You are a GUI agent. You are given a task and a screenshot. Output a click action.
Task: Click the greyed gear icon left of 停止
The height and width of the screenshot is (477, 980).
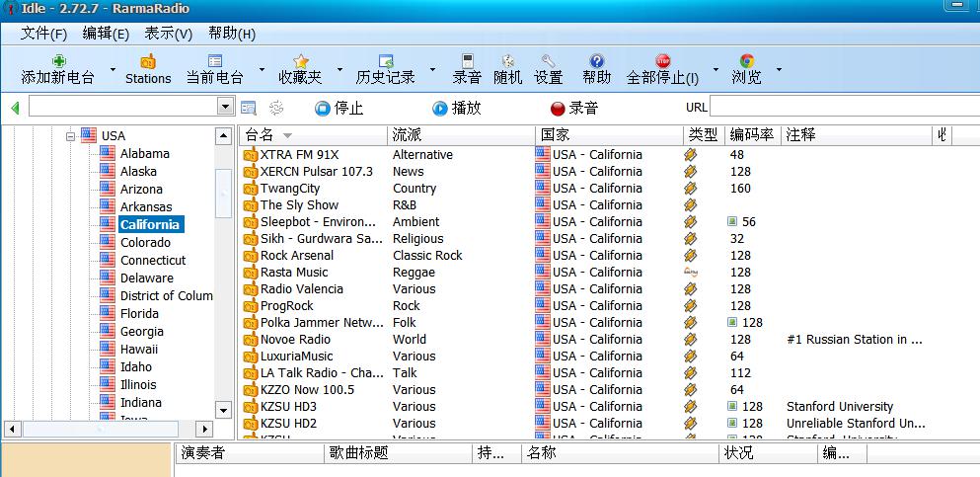pyautogui.click(x=276, y=109)
